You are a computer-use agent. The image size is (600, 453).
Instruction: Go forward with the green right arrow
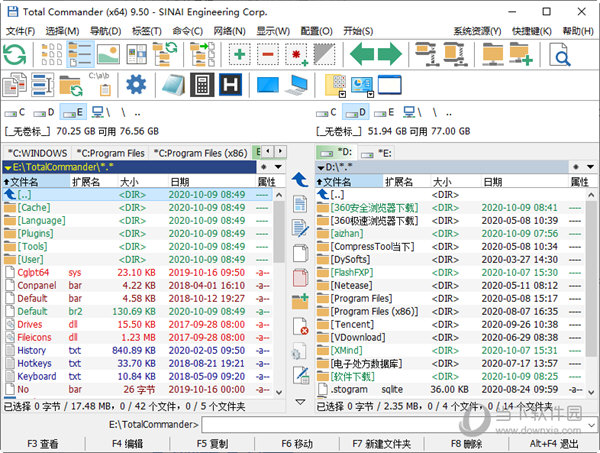(390, 54)
